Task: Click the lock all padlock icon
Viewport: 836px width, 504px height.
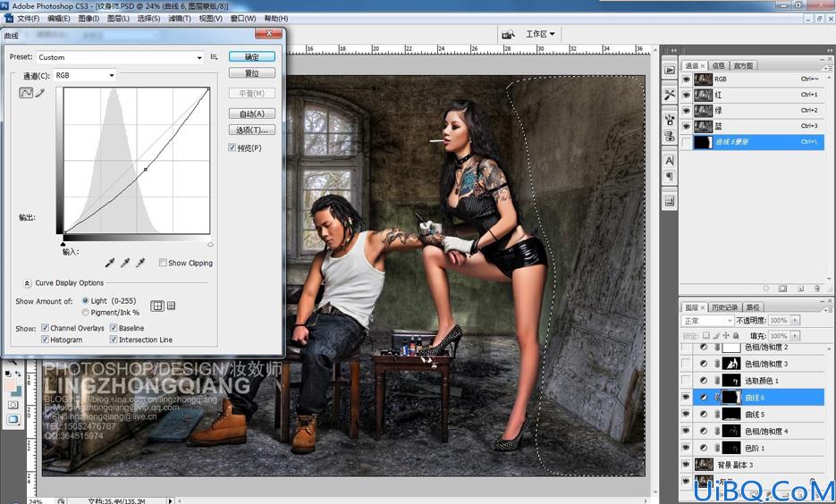Action: [x=736, y=336]
